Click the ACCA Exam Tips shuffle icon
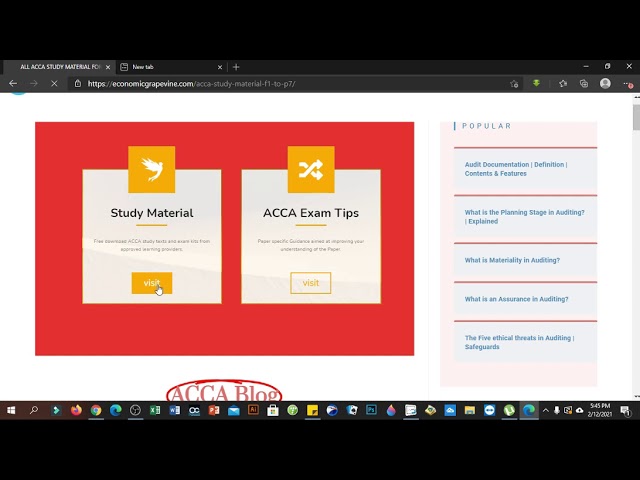640x480 pixels. [x=311, y=169]
